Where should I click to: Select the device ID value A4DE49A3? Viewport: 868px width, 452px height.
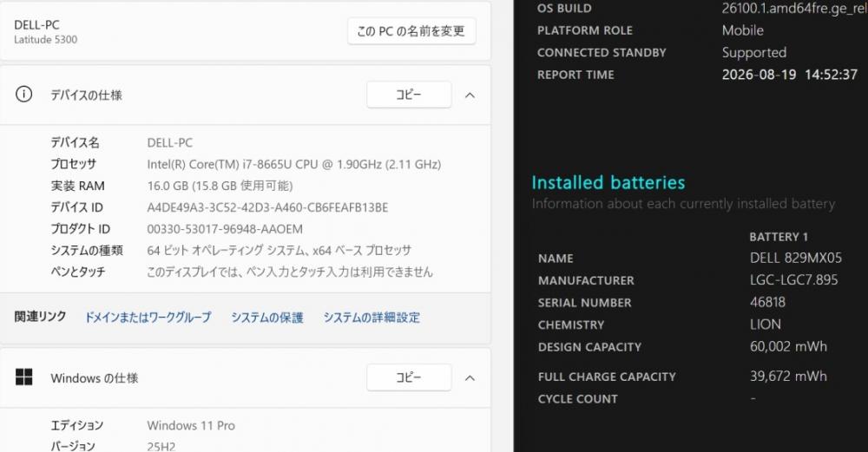point(267,207)
